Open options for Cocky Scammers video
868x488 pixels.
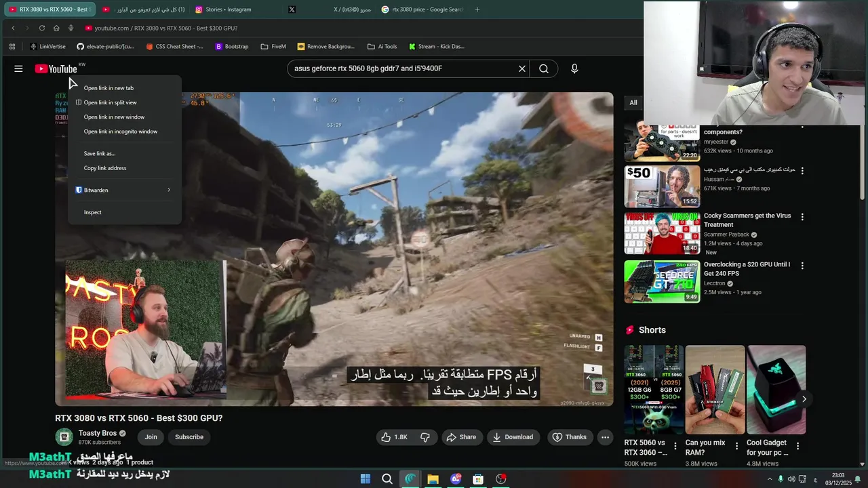(x=802, y=217)
